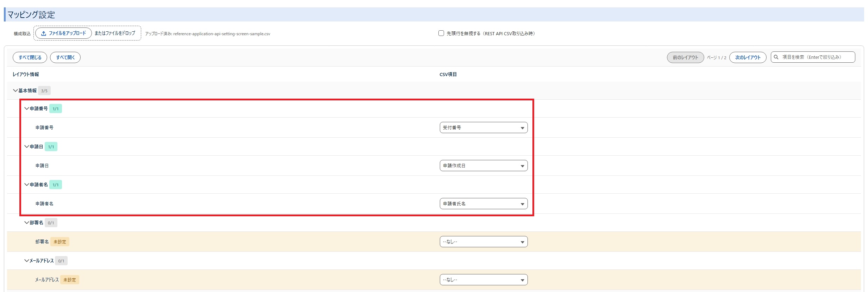
Task: Open the メールアドレス row --なし-- dropdown
Action: [483, 280]
